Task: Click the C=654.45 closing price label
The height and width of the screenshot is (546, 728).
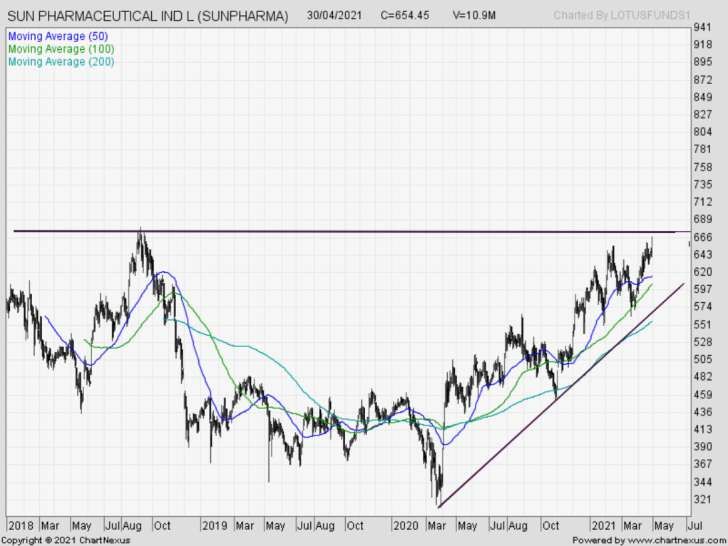Action: (x=407, y=17)
